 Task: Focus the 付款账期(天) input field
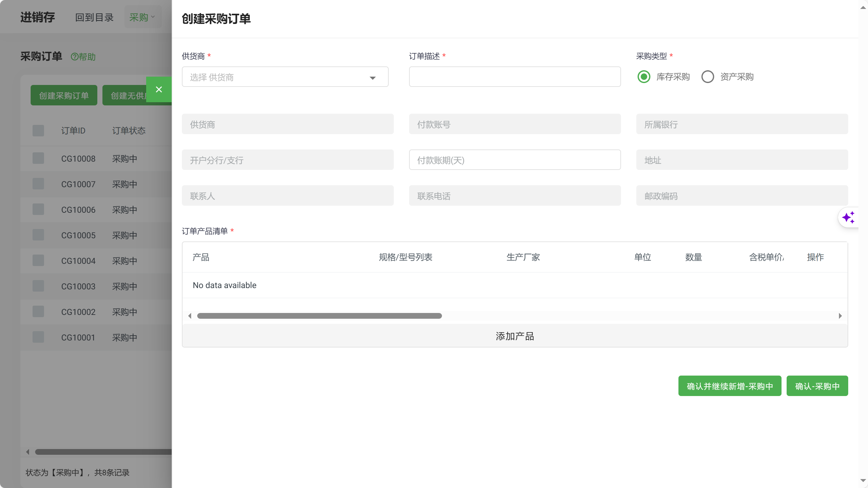(x=514, y=159)
